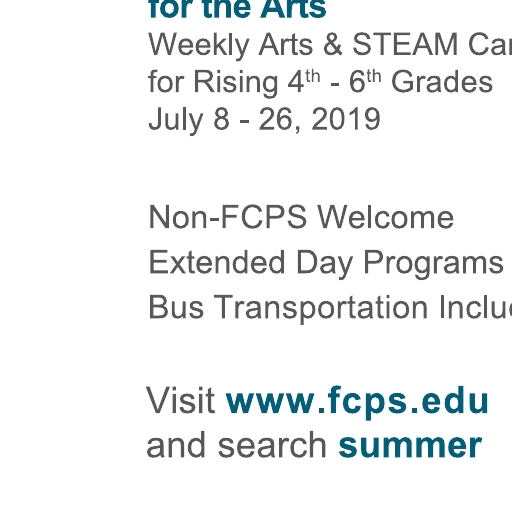Click the bold 'summer' search keyword
The height and width of the screenshot is (512, 512).
(410, 446)
